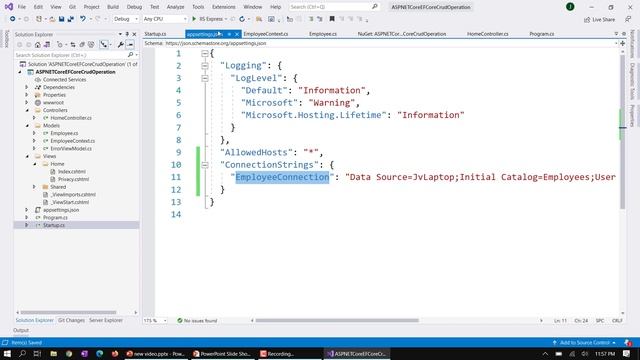640x360 pixels.
Task: Click the Switch Views icon in Solution Explorer
Action: tap(47, 44)
